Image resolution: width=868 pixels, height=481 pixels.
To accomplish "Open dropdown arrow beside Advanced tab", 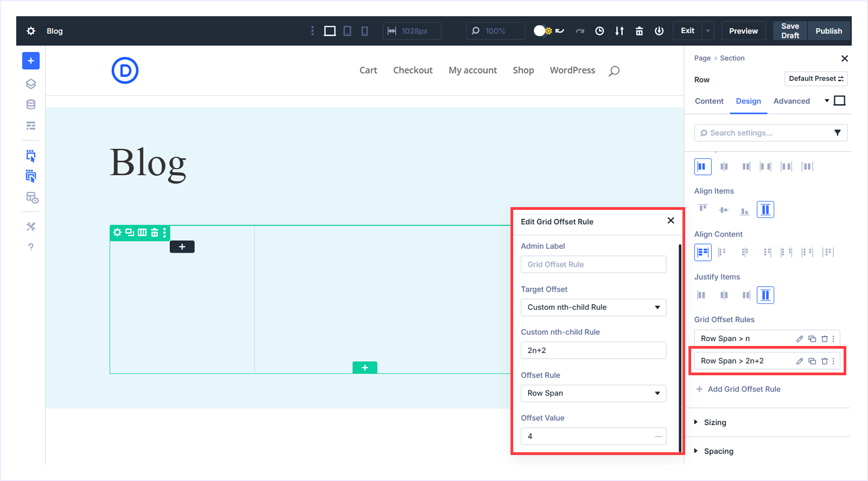I will (827, 101).
